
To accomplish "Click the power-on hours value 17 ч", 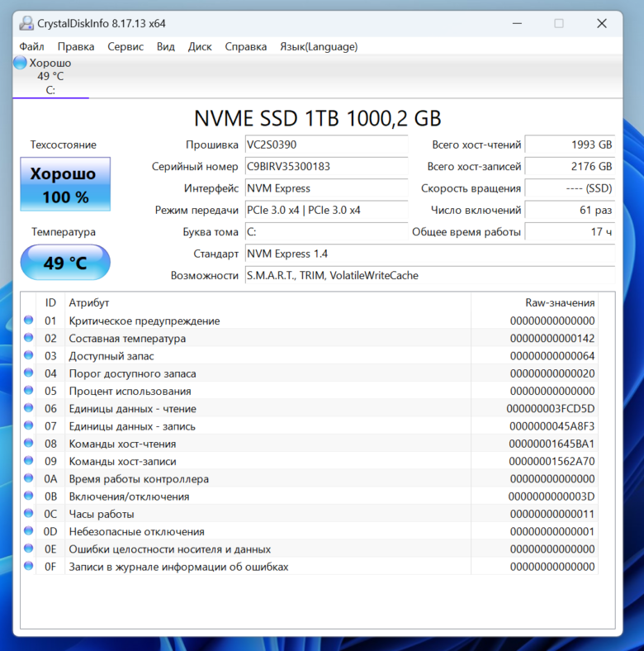I will pos(570,232).
